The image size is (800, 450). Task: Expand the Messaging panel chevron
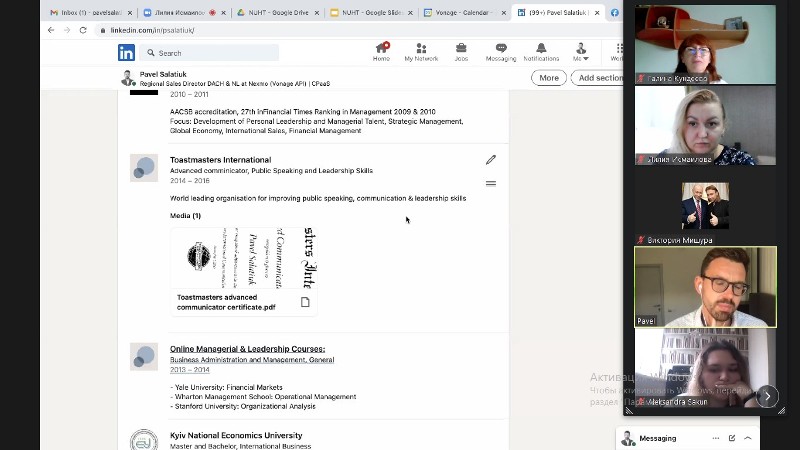[x=748, y=438]
